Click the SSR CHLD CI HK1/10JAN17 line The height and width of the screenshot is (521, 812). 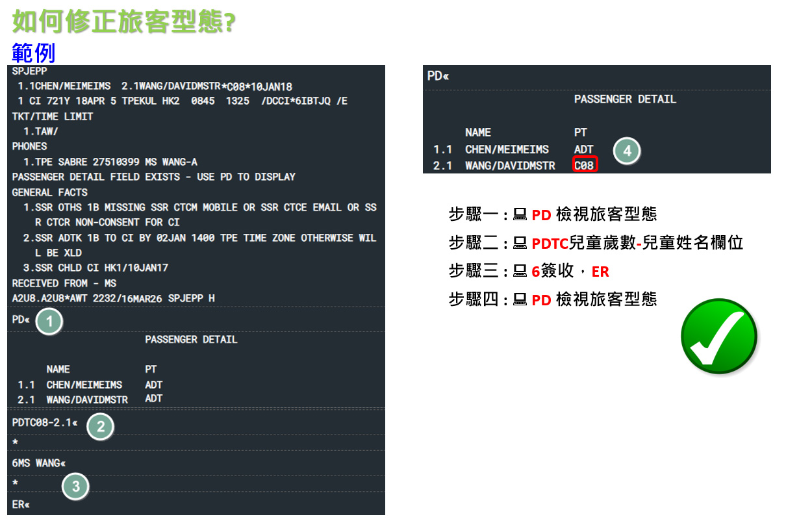pyautogui.click(x=95, y=268)
